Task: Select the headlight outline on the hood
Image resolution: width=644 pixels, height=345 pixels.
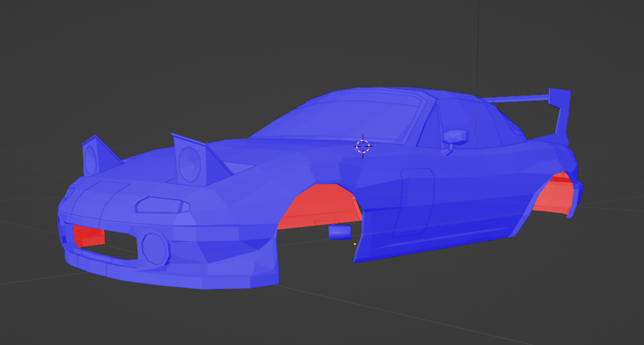Action: click(x=159, y=204)
